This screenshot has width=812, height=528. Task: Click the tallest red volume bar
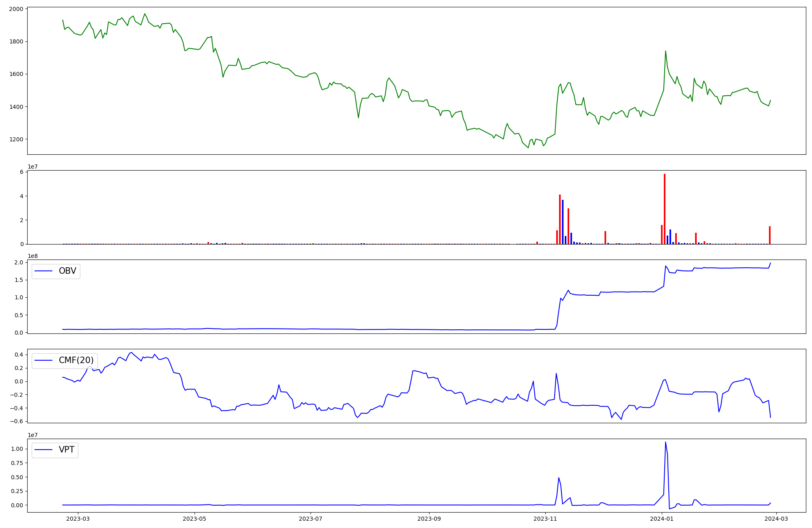(665, 209)
